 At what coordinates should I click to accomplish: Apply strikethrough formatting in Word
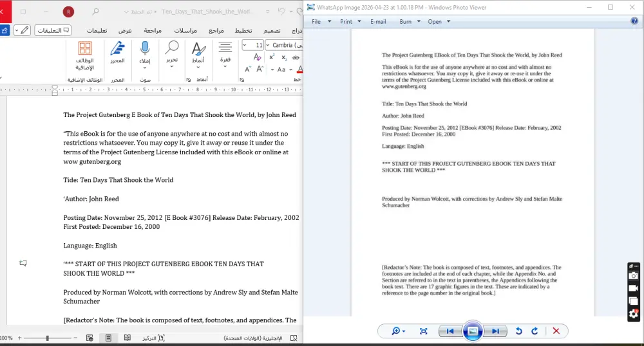tap(296, 57)
